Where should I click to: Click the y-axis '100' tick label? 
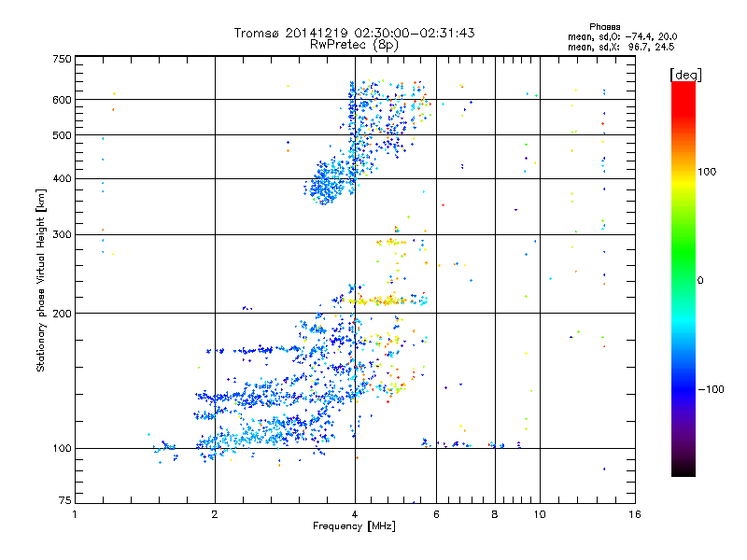(62, 449)
